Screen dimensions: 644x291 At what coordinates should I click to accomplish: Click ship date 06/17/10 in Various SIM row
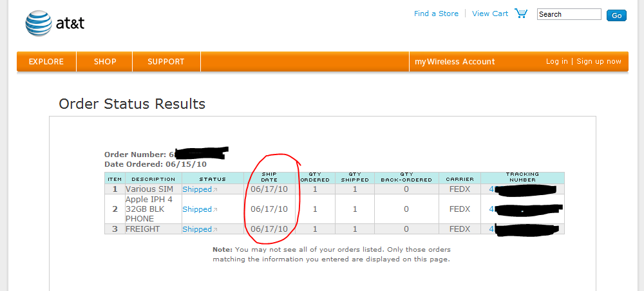tap(269, 189)
